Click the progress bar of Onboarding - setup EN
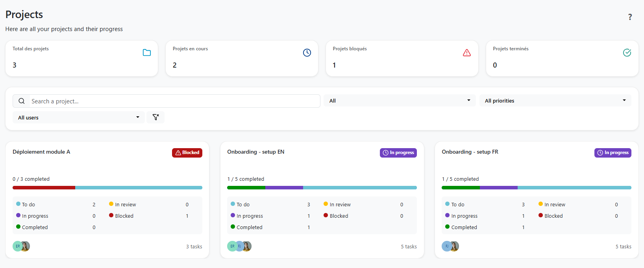The height and width of the screenshot is (268, 644). coord(322,187)
